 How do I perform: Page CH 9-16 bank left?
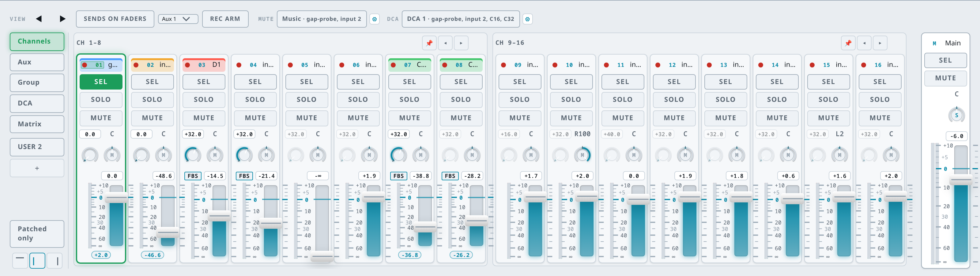click(x=864, y=43)
